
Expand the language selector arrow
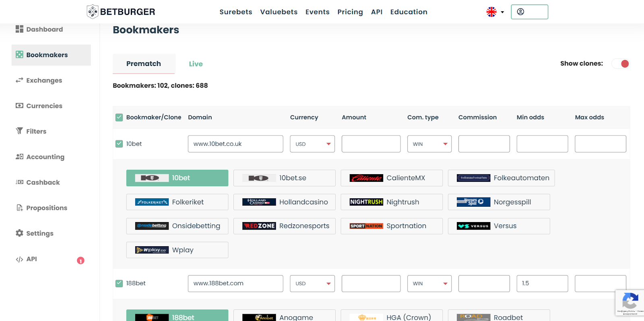[502, 12]
